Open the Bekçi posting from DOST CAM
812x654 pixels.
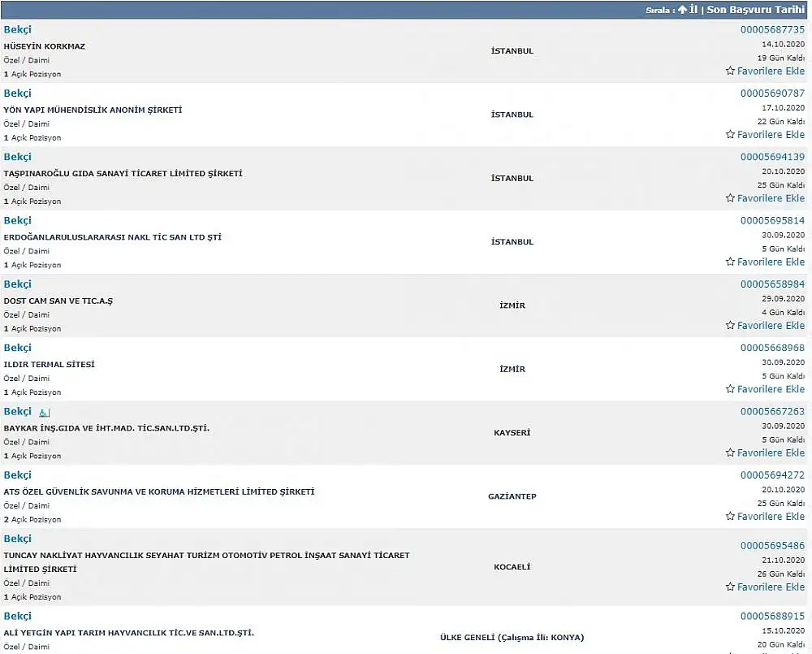18,284
